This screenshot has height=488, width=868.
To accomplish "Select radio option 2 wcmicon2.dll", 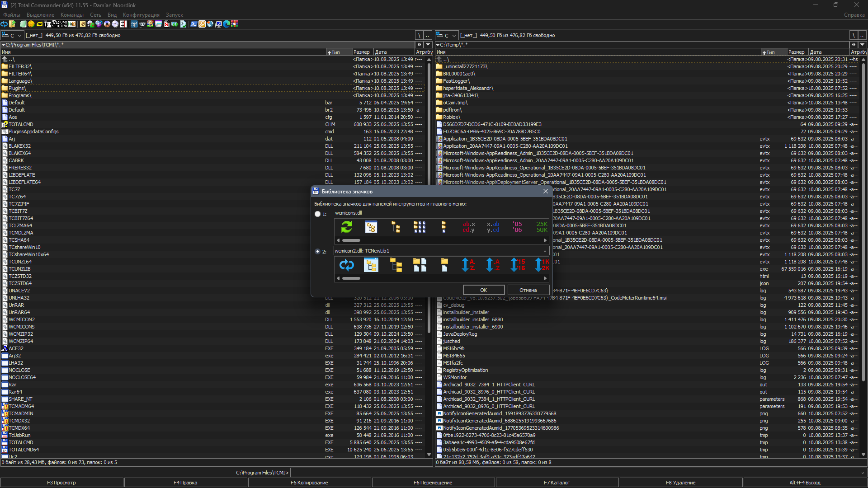I will [317, 252].
